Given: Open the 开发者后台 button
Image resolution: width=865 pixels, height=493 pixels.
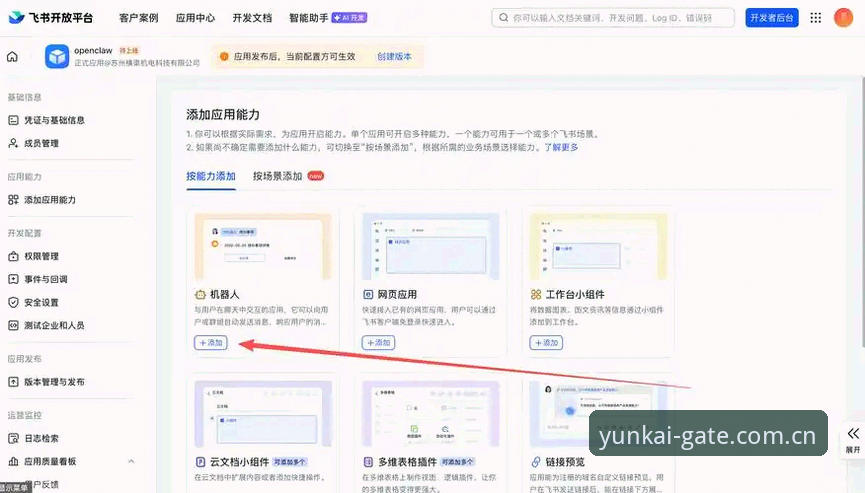Looking at the screenshot, I should [x=771, y=18].
